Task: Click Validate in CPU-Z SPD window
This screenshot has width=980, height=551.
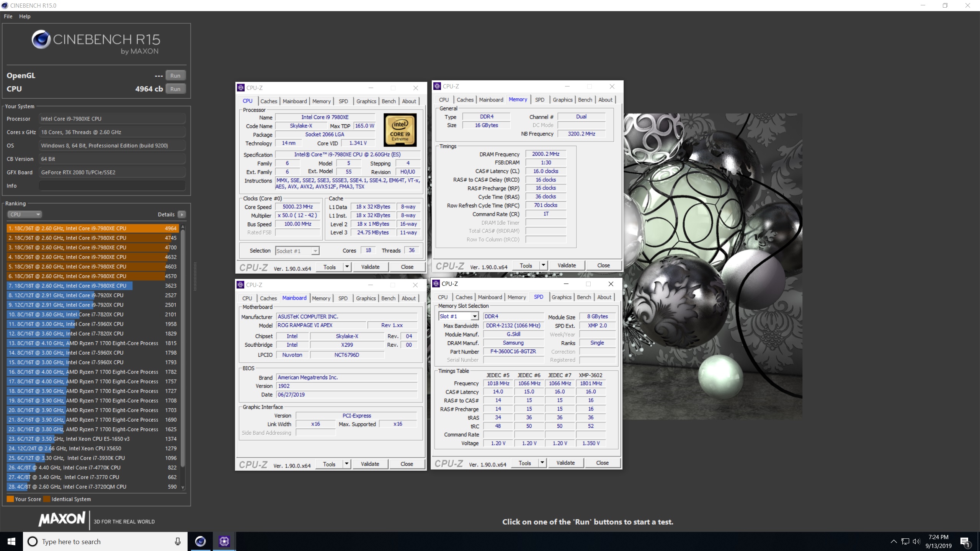Action: point(565,463)
